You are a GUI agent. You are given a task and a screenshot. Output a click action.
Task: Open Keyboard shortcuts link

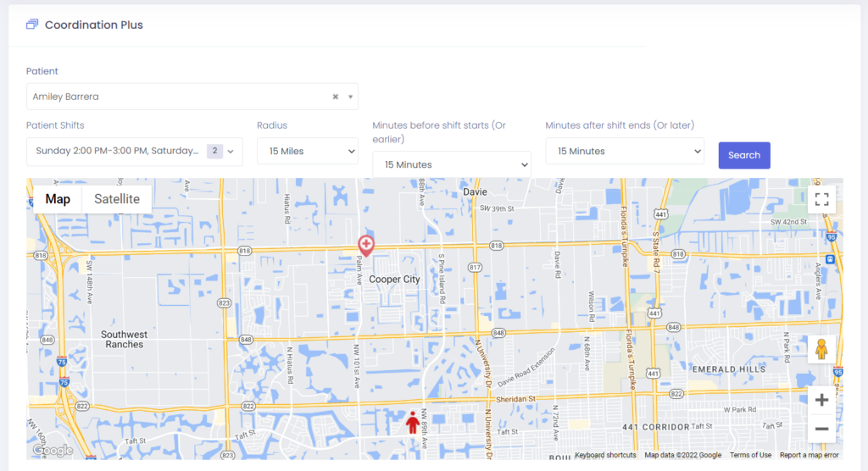coord(605,455)
